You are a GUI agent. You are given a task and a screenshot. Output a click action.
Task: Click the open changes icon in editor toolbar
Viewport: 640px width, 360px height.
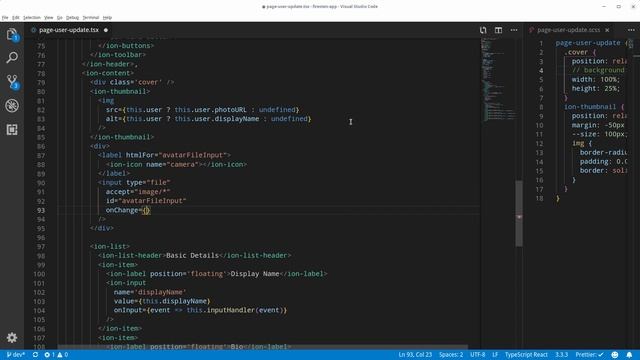coord(483,30)
